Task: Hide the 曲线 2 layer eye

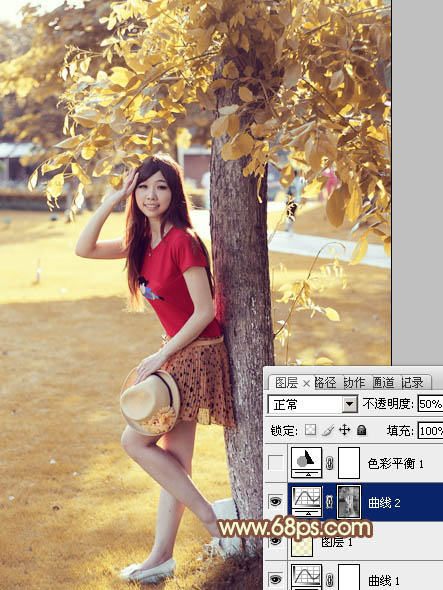Action: point(276,502)
